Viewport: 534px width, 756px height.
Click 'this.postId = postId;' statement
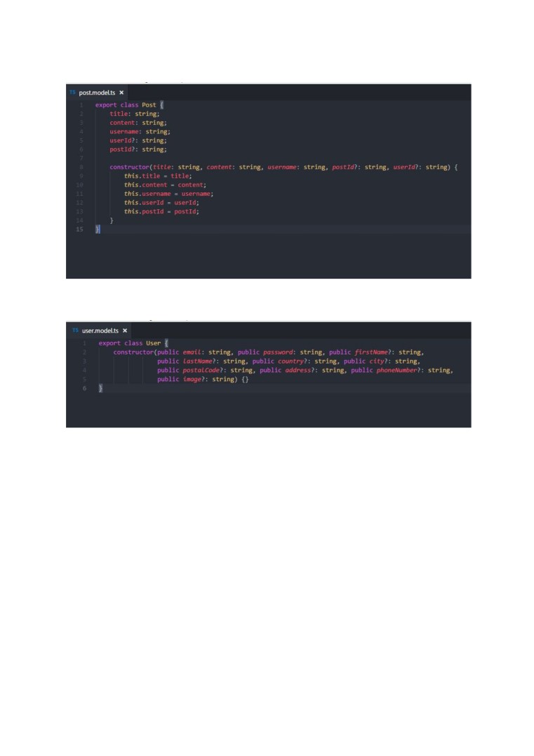(x=161, y=211)
